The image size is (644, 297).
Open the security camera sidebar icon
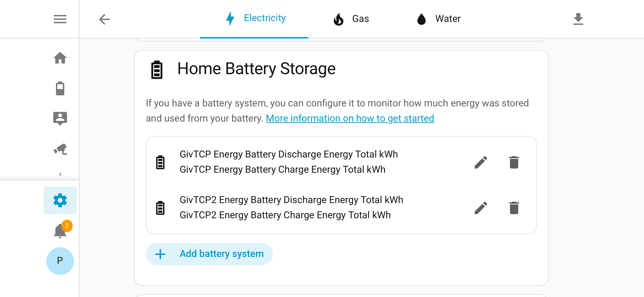[60, 149]
